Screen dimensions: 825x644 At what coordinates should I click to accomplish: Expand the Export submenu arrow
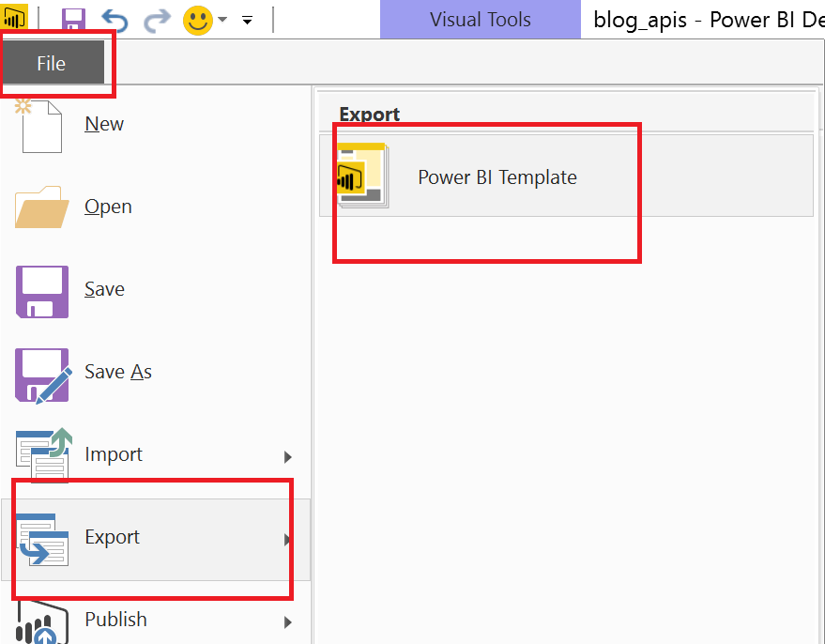(x=288, y=539)
